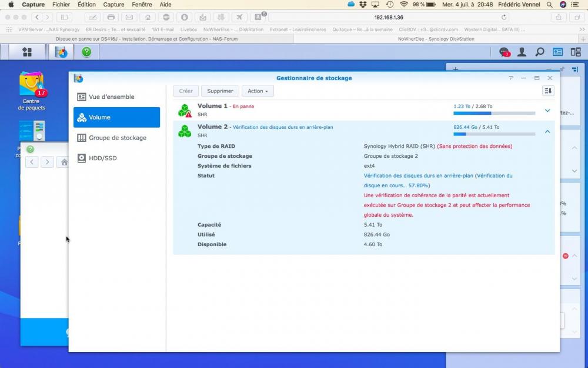
Task: Go to HDD/SSD section
Action: tap(102, 158)
